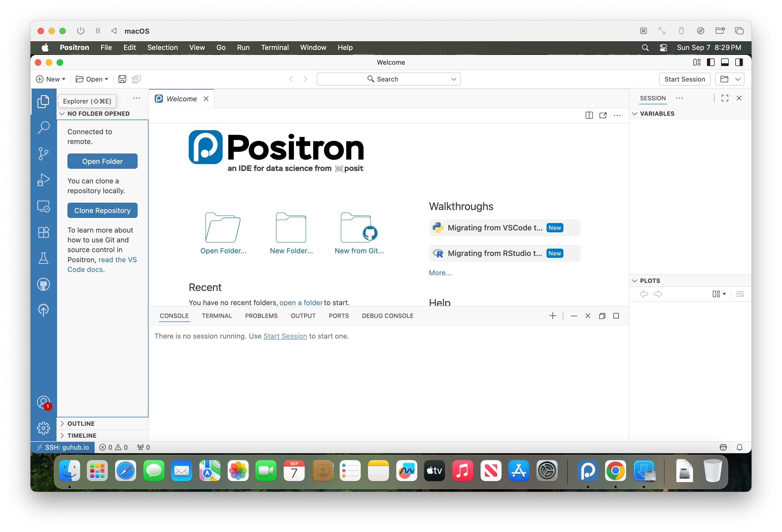Restore the console panel with the overlapping-squares icon
This screenshot has width=782, height=532.
coord(602,316)
